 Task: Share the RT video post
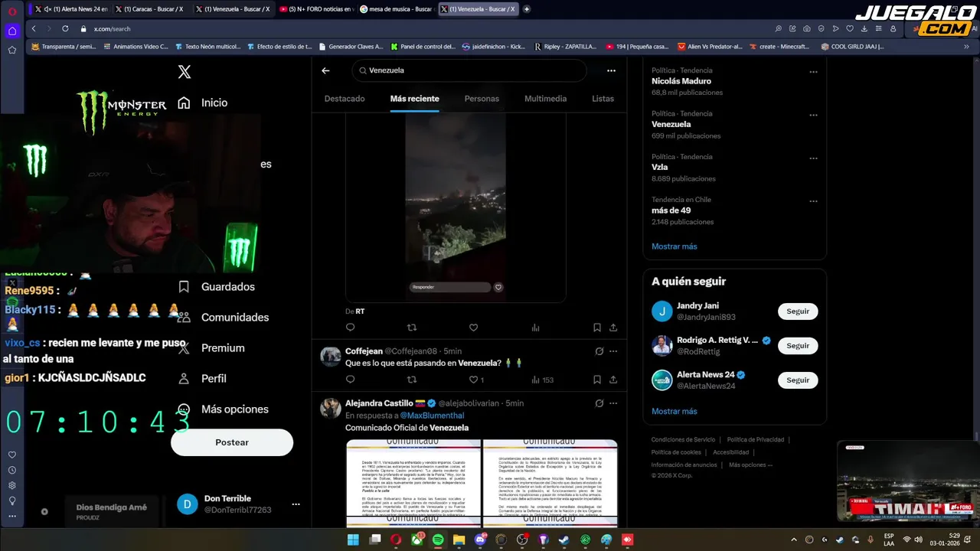click(613, 328)
